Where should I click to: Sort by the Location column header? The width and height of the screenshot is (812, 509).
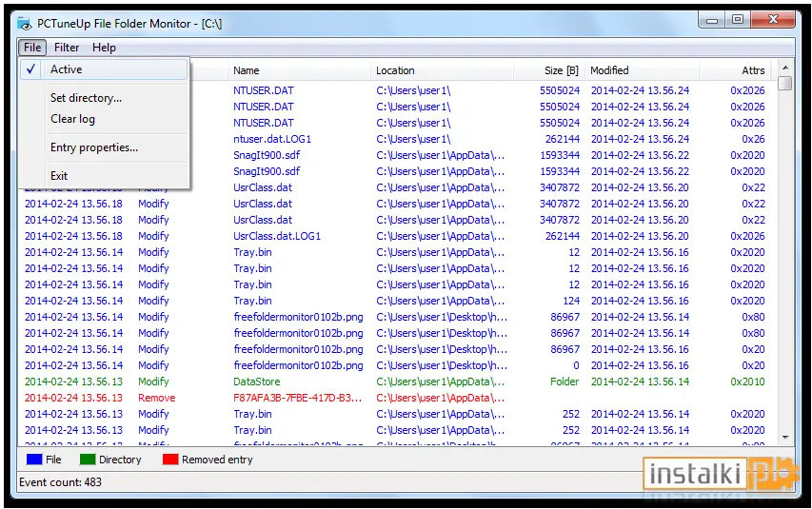click(443, 70)
